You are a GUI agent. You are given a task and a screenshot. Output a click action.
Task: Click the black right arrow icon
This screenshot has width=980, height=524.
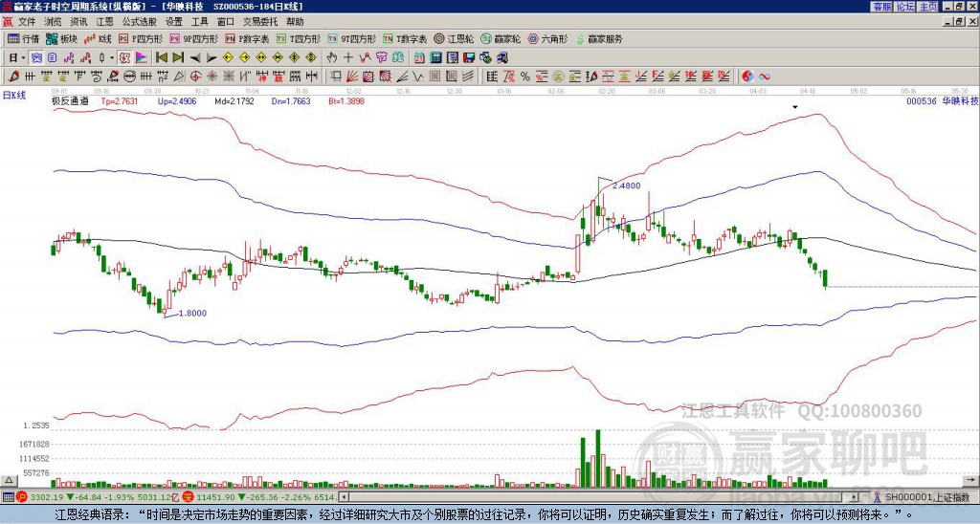point(212,58)
